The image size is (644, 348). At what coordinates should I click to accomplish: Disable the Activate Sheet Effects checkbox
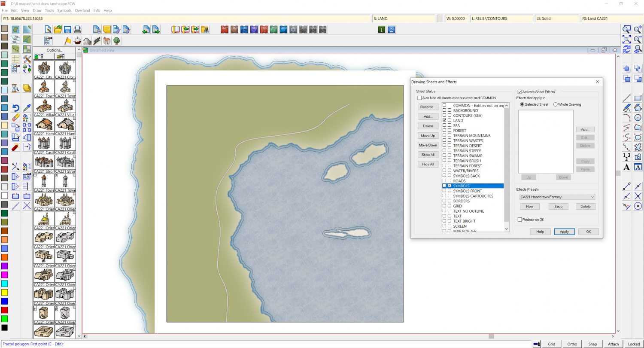[520, 92]
